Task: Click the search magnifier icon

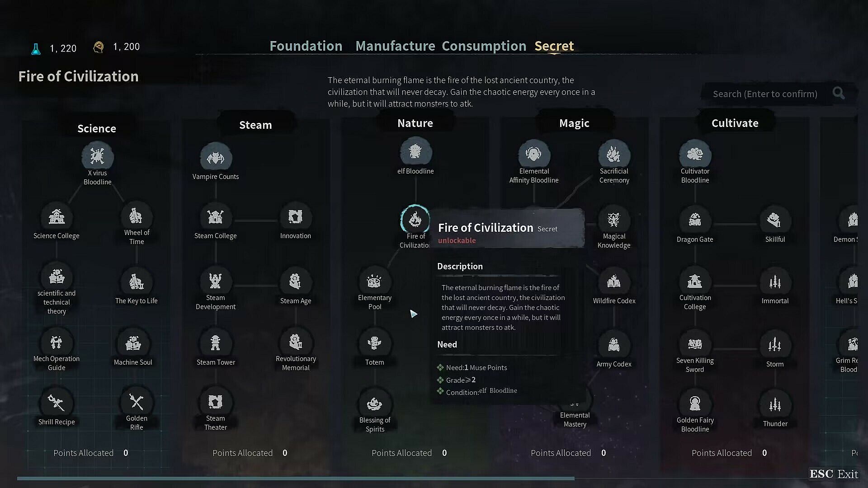Action: [839, 93]
